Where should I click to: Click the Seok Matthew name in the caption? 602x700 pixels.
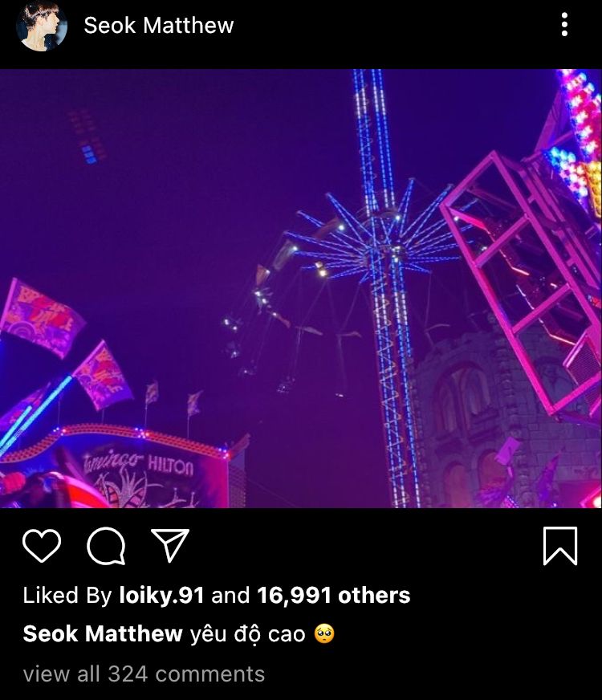(x=103, y=634)
